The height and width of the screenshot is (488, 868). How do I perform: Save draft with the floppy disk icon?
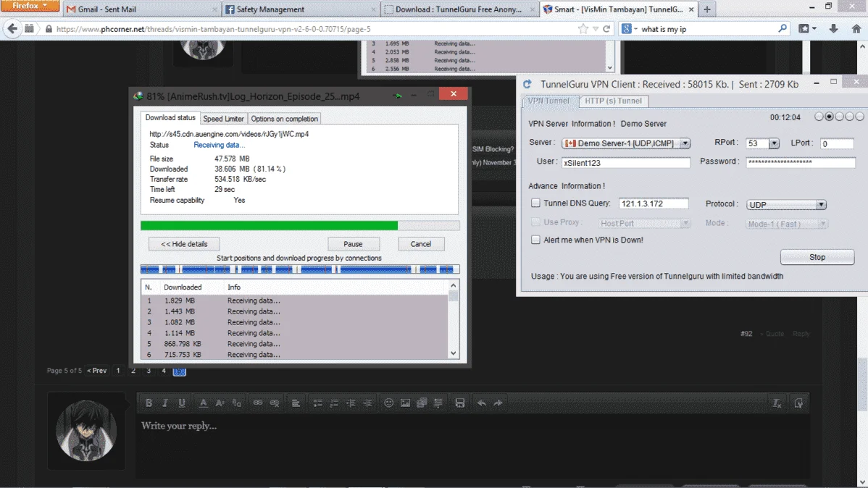pyautogui.click(x=459, y=403)
